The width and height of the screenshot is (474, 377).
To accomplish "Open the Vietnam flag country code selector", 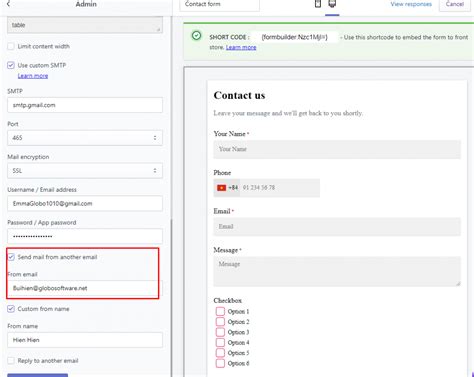I will 227,188.
